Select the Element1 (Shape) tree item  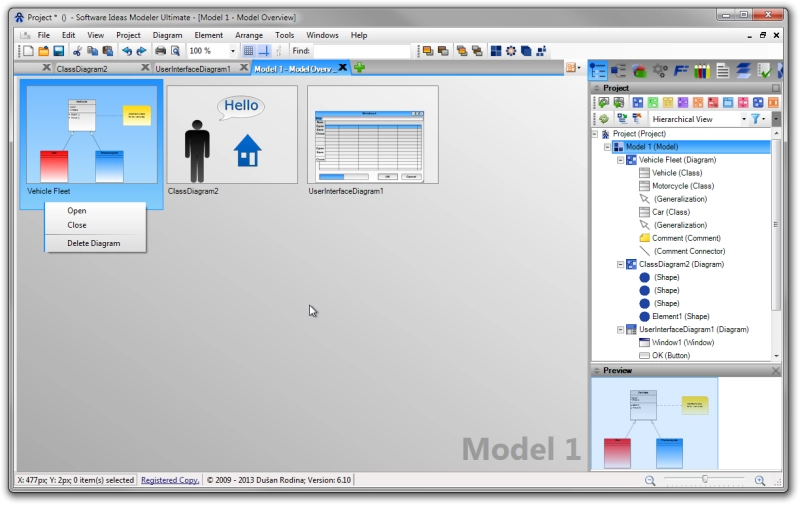point(681,316)
